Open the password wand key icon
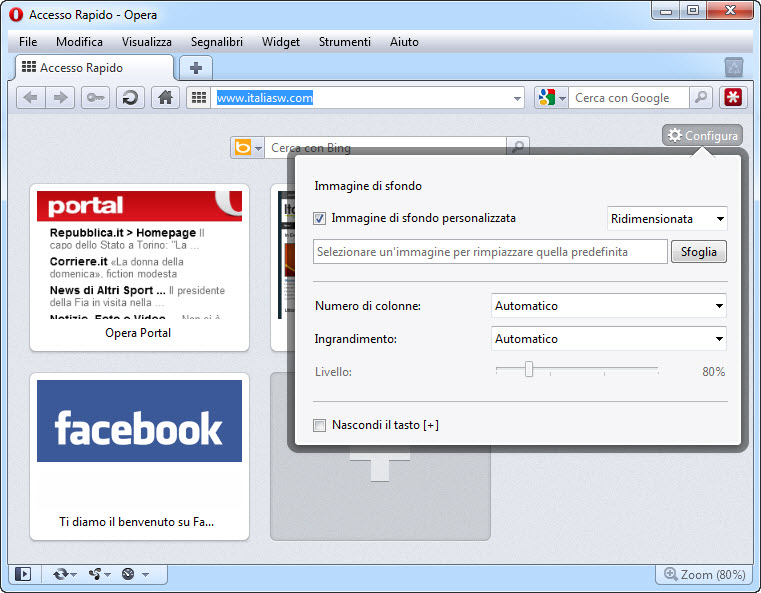Image resolution: width=761 pixels, height=593 pixels. (95, 98)
